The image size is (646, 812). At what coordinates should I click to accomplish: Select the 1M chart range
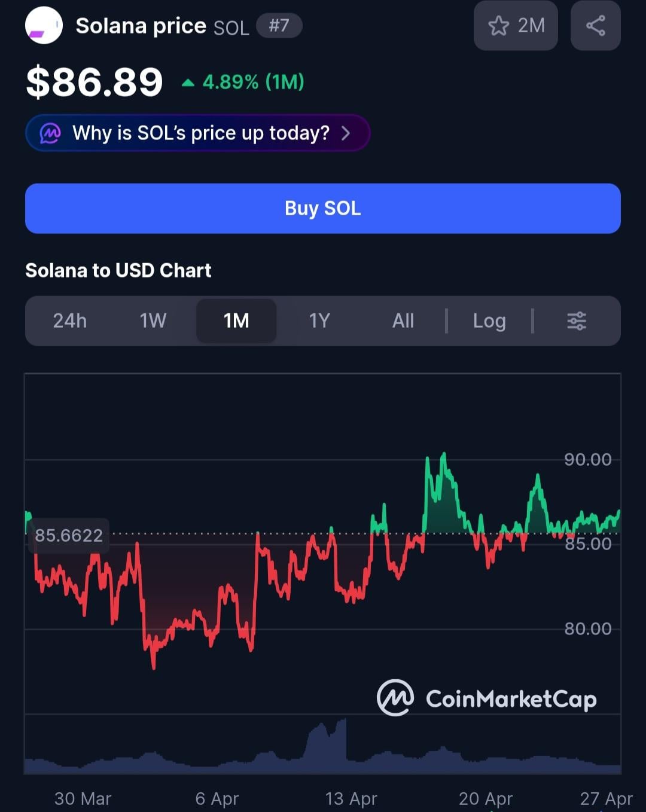click(x=236, y=321)
